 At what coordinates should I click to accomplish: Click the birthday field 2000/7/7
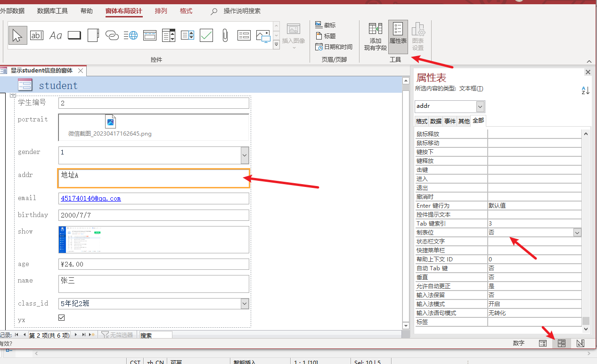(x=154, y=215)
